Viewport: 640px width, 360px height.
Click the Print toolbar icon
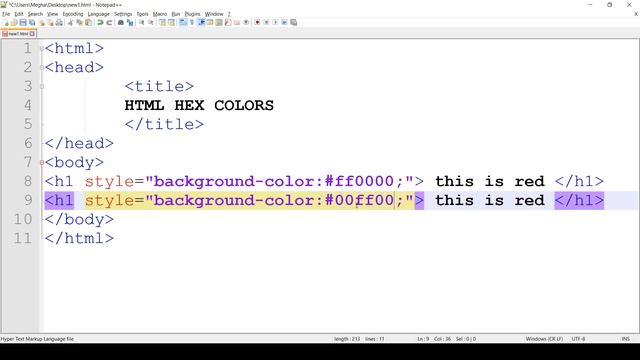pyautogui.click(x=59, y=22)
